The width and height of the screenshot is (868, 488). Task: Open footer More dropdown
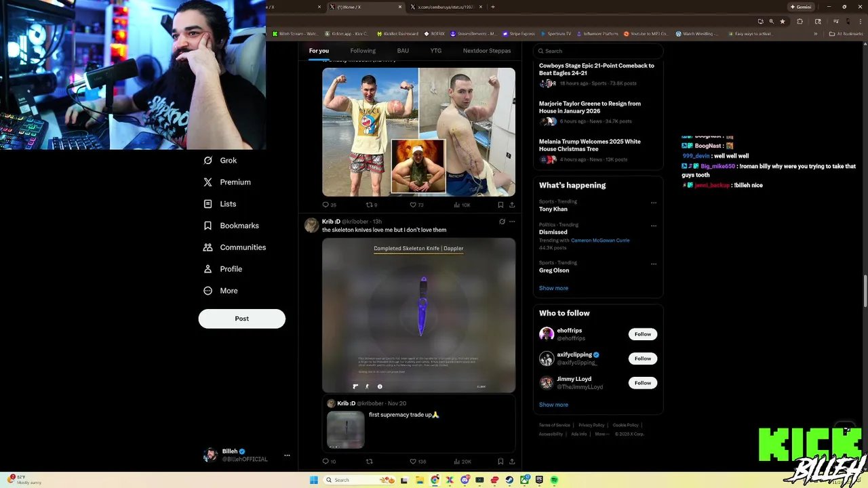point(601,434)
